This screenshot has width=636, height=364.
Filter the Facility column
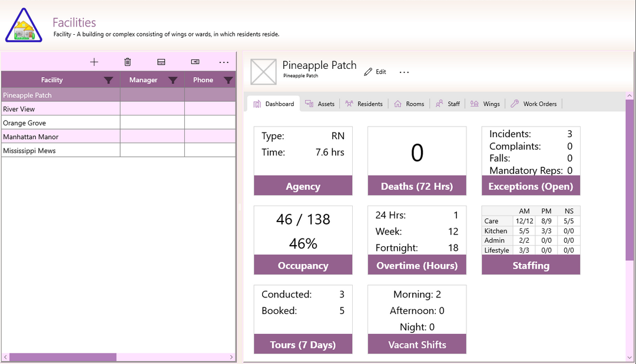pyautogui.click(x=108, y=80)
